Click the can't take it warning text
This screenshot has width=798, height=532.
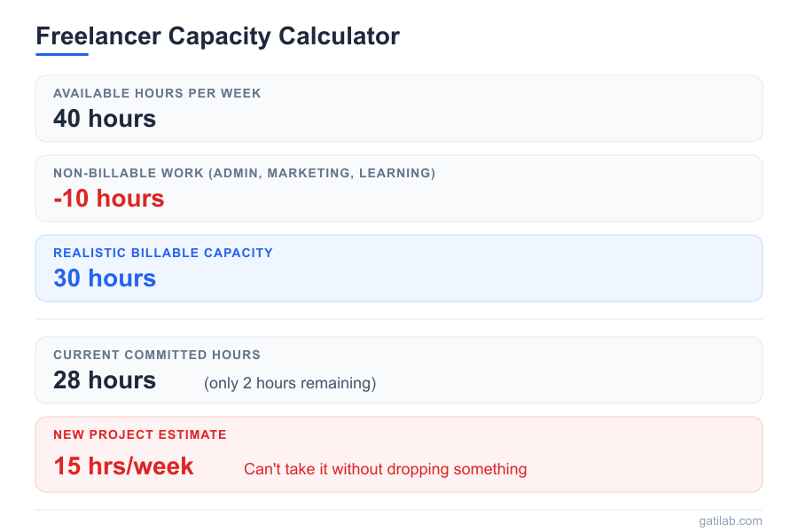pos(385,469)
